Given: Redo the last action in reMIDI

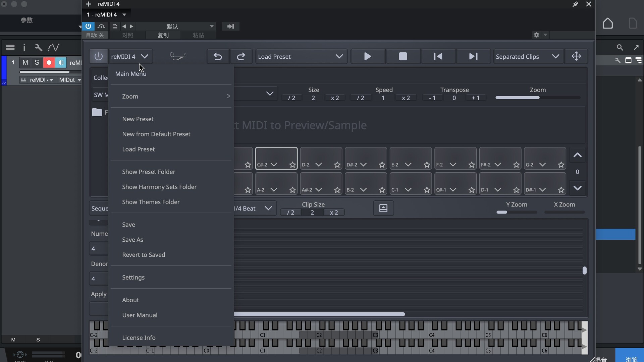Looking at the screenshot, I should pos(241,56).
